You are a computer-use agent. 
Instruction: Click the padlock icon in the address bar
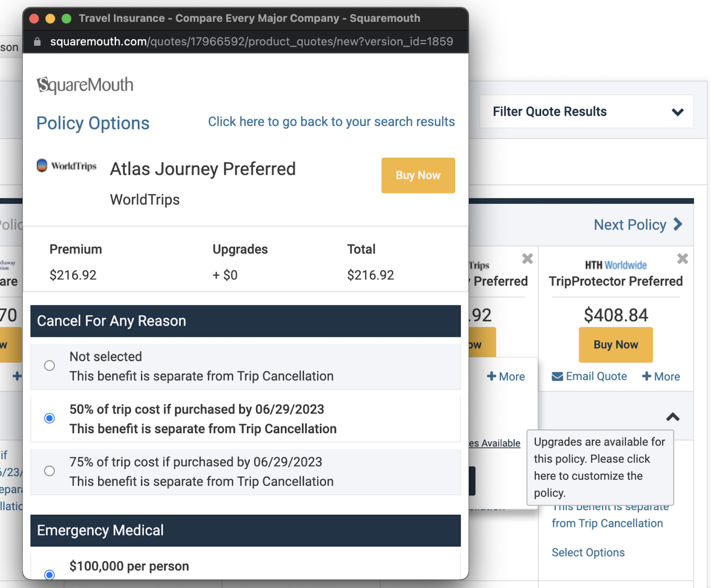tap(37, 41)
